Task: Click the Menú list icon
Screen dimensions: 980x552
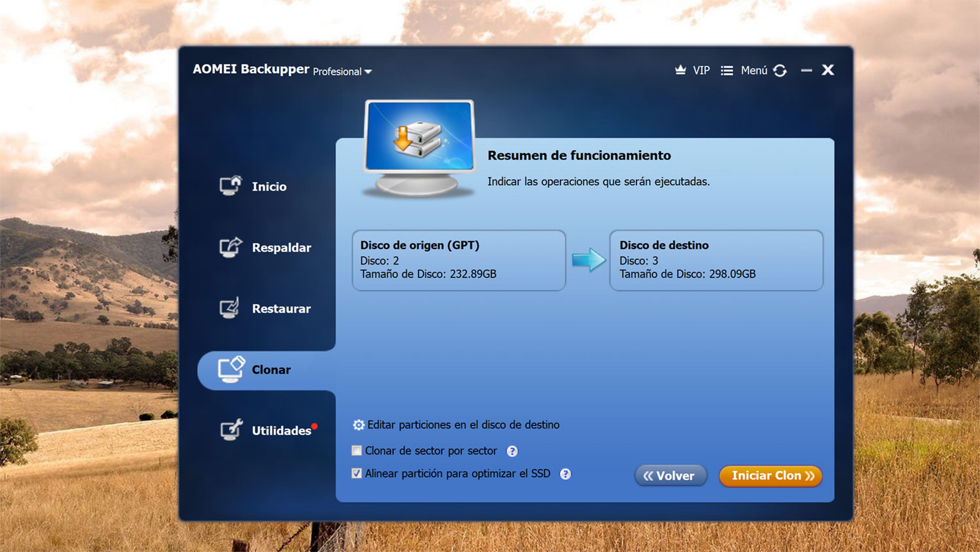Action: click(x=727, y=71)
